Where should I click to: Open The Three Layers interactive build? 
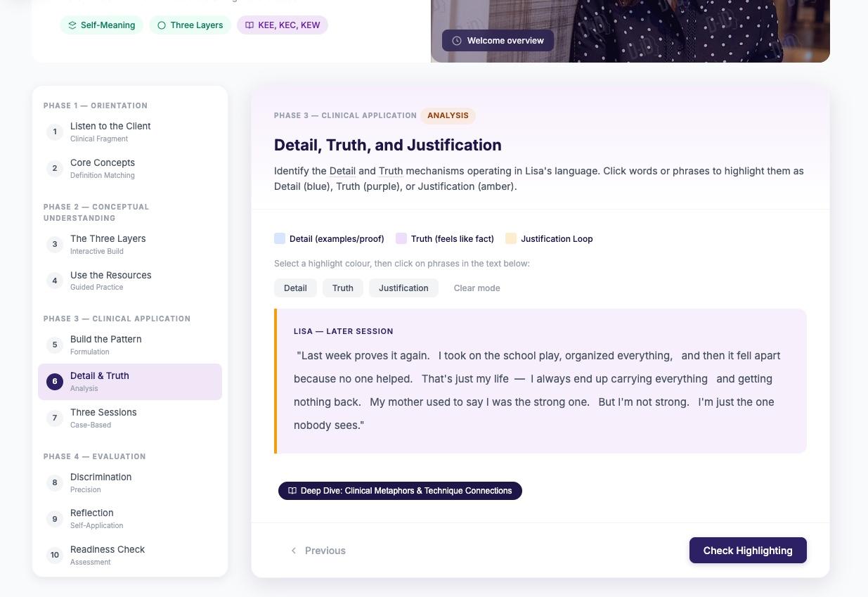pyautogui.click(x=108, y=244)
